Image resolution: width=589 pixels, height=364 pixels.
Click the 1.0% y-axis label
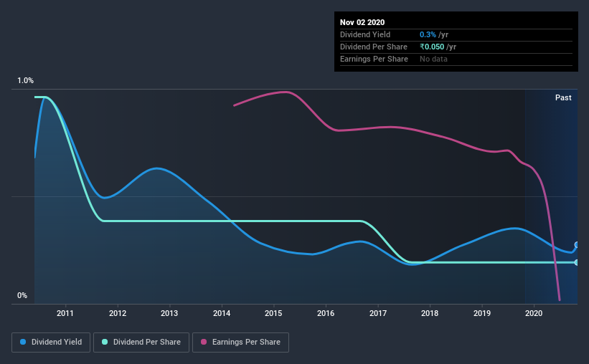click(25, 81)
